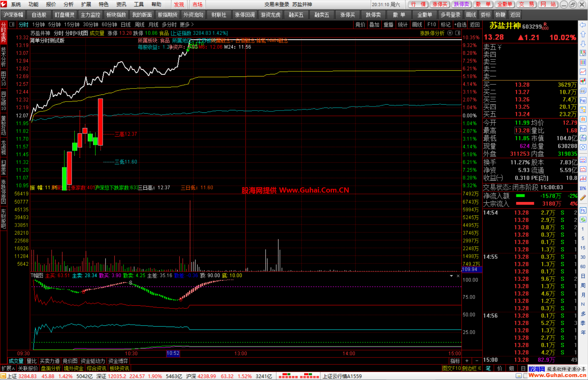
Task: Toggle the panel layout icon beside 涨跌停分析
Action: pyautogui.click(x=458, y=33)
